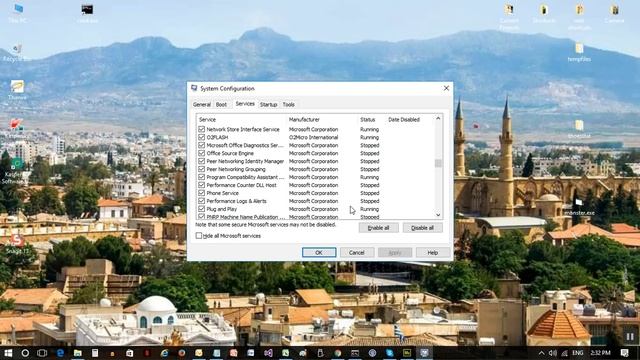Screen dimensions: 640x360
Task: Open the Snagit desktop shortcut
Action: tap(17, 244)
